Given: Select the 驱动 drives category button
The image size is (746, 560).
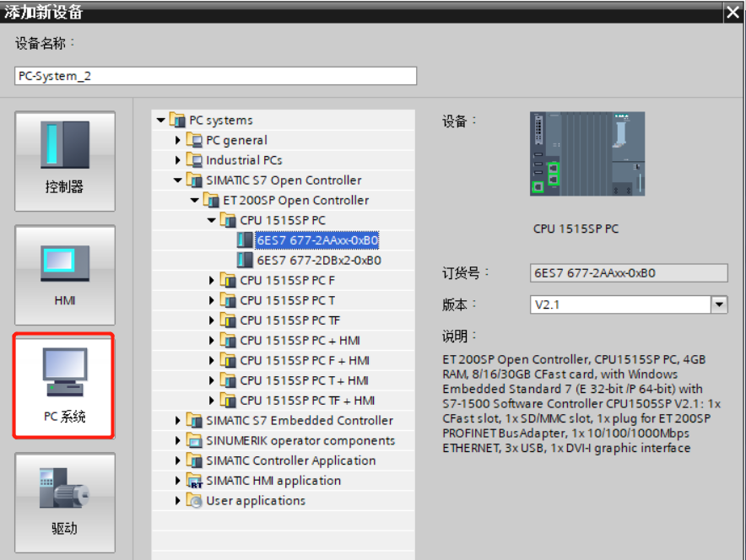Looking at the screenshot, I should [65, 503].
